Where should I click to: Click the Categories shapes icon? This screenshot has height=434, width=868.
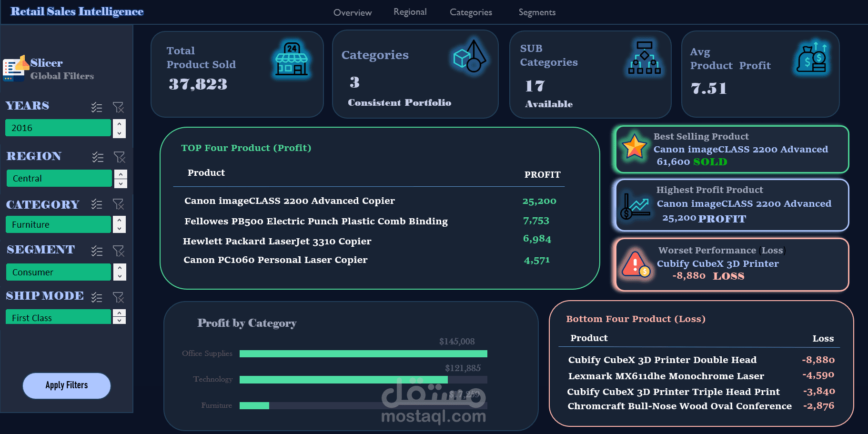pos(469,56)
